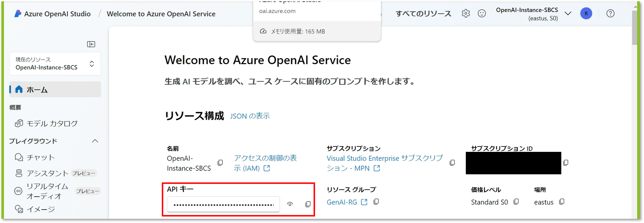Open イメージ playground
Image resolution: width=644 pixels, height=223 pixels.
40,209
